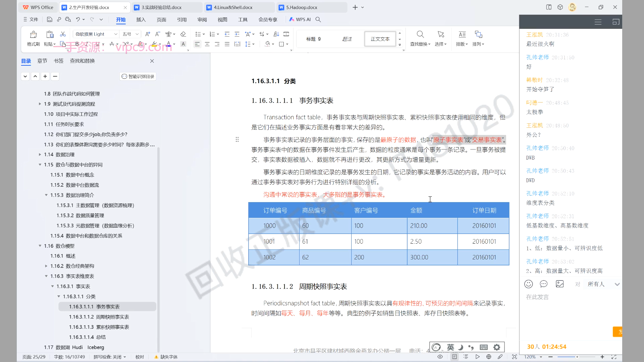
Task: Switch to the 4.Linux&Shell.docx tab
Action: point(233,7)
